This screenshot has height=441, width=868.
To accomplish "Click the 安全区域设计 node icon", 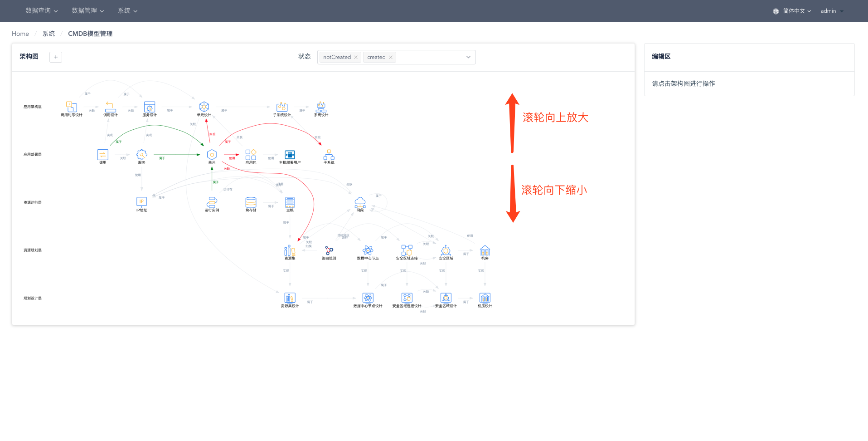I will [x=446, y=298].
